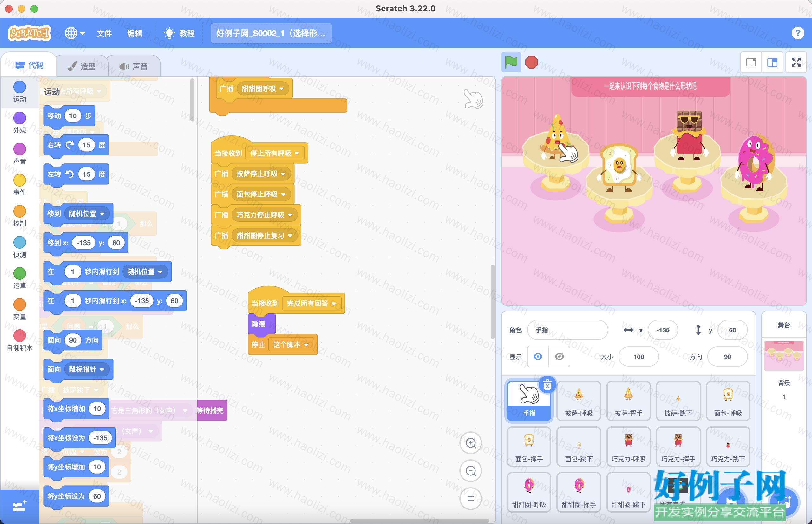Edit the sprite direction value 90

tap(727, 357)
